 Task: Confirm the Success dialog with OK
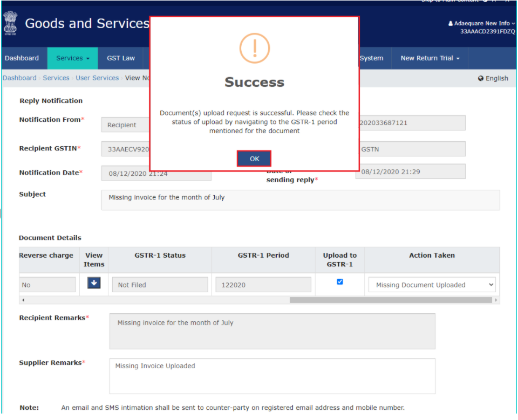pyautogui.click(x=254, y=159)
